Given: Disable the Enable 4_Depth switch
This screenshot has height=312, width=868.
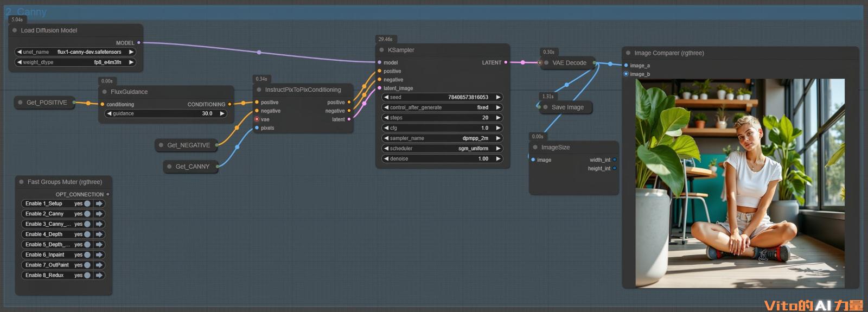Looking at the screenshot, I should coord(87,234).
